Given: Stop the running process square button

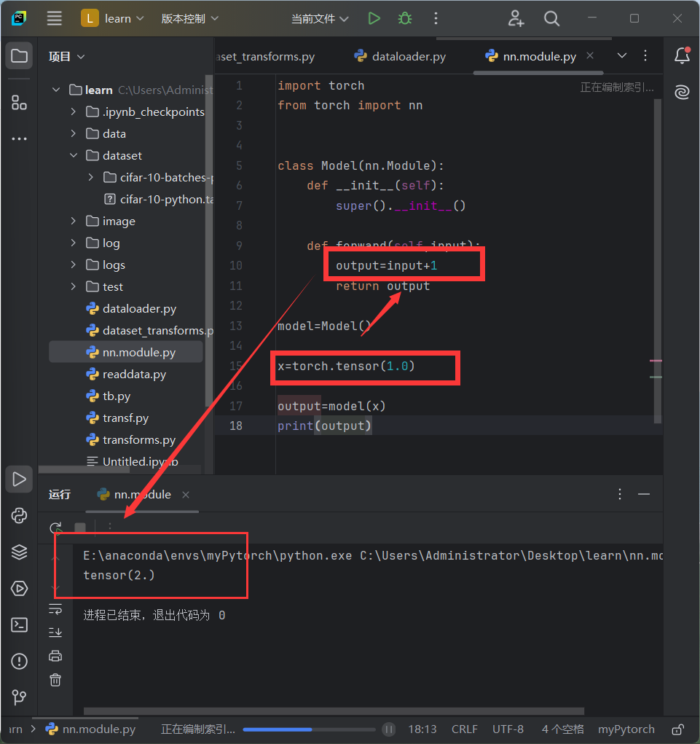Looking at the screenshot, I should pos(80,527).
